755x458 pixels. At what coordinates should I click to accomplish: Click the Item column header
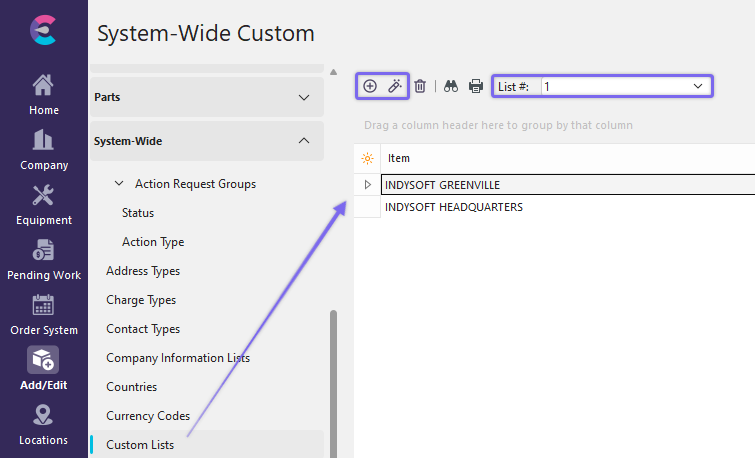pos(399,158)
